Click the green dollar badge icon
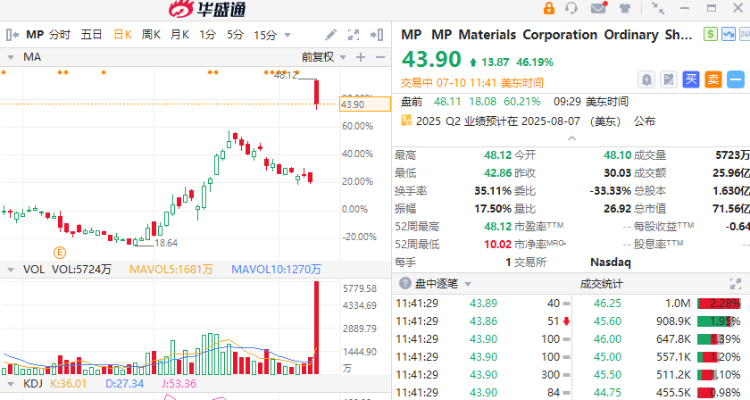The height and width of the screenshot is (400, 750). coord(710,34)
